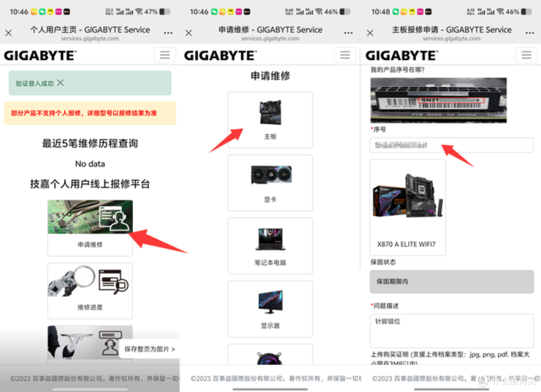Open hamburger menu on 主板报修申请 screen

tap(526, 55)
